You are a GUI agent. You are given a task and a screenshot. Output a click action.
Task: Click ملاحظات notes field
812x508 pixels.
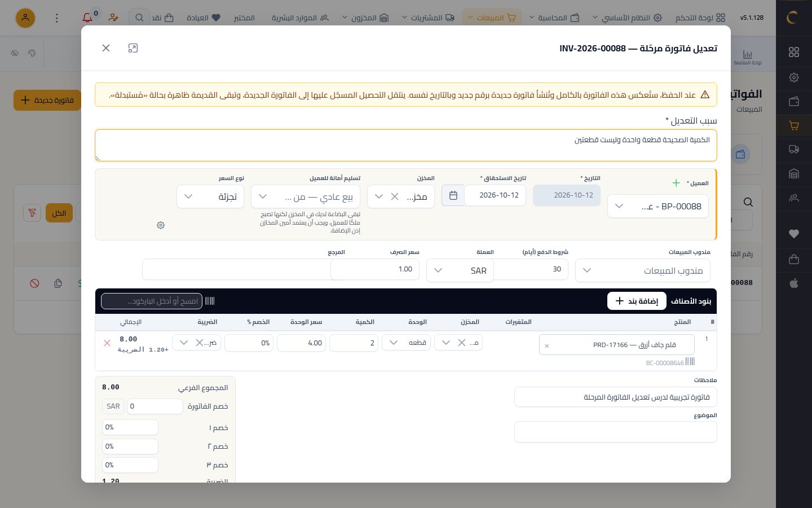(615, 397)
